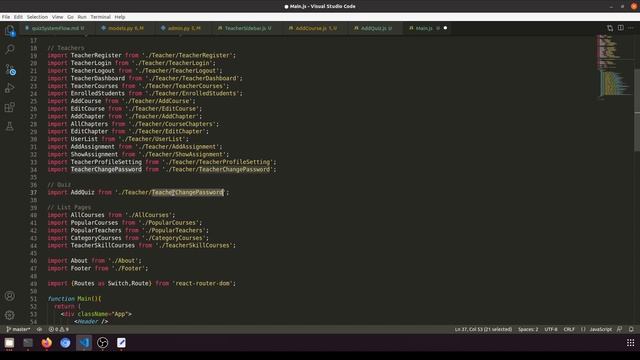This screenshot has height=360, width=640.
Task: Click PopularTeachers identifier on line 42
Action: click(96, 230)
